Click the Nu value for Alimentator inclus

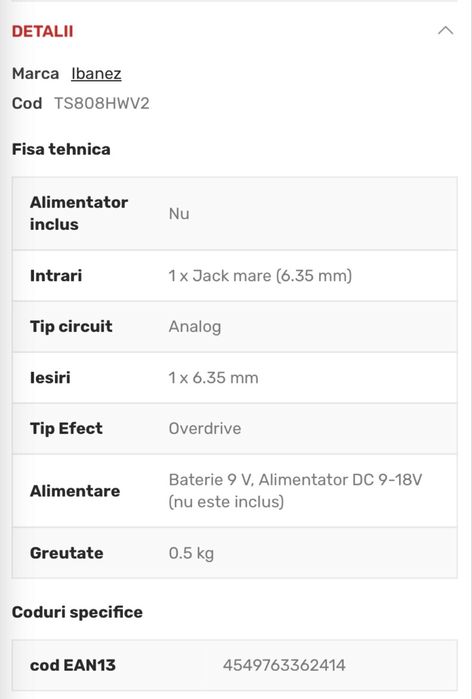pyautogui.click(x=179, y=214)
